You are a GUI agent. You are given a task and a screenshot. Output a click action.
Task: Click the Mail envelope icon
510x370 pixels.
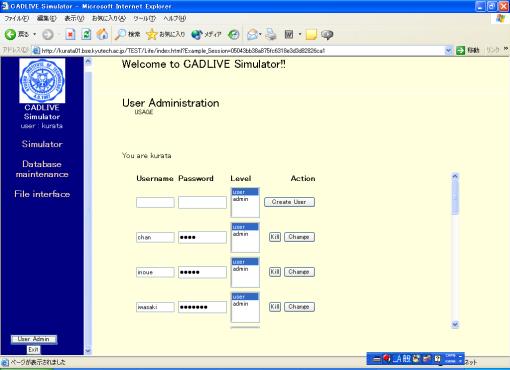252,34
